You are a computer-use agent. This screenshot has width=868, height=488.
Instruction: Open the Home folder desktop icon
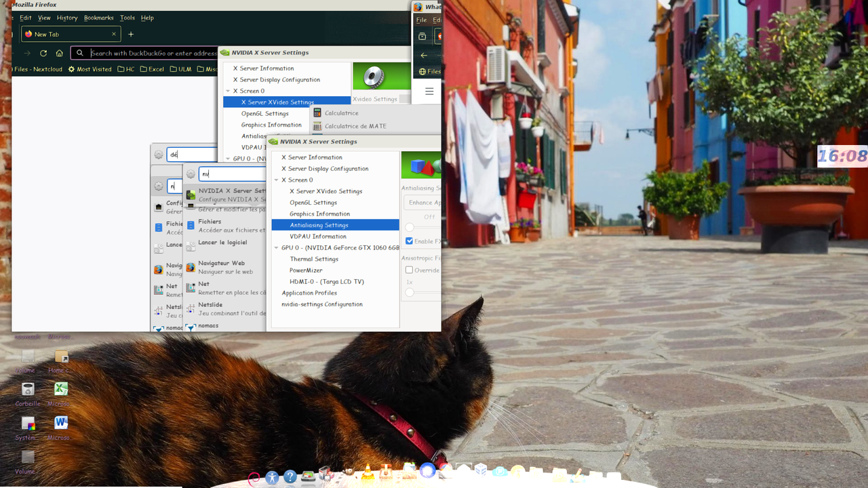[60, 360]
